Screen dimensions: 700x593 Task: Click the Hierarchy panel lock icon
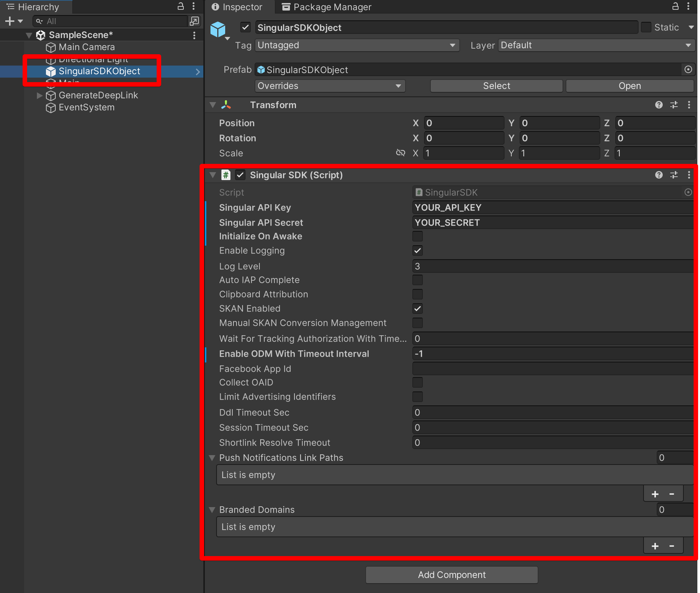pyautogui.click(x=181, y=6)
